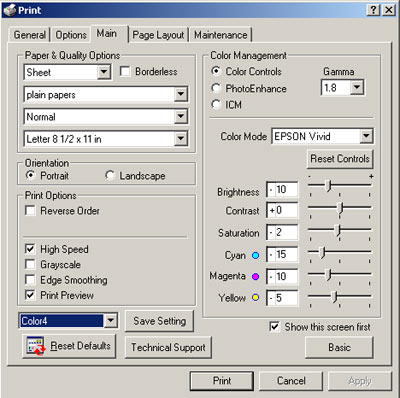Click the Cancel button
The image size is (400, 398).
click(291, 381)
